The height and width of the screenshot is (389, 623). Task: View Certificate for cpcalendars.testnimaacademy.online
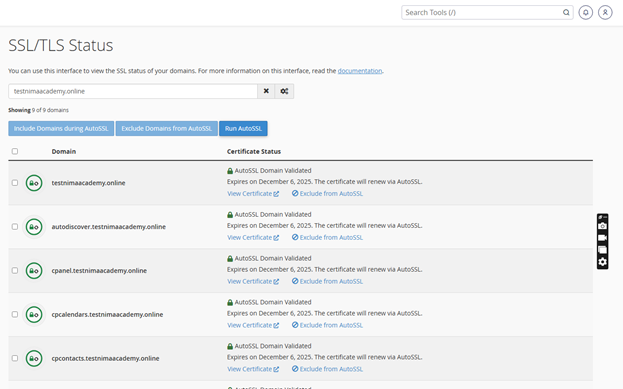[253, 325]
